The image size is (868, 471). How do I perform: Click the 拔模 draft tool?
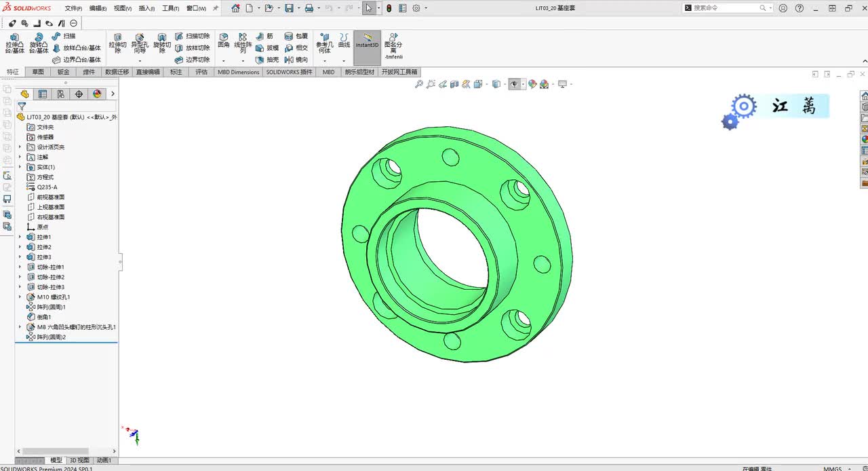tap(267, 48)
